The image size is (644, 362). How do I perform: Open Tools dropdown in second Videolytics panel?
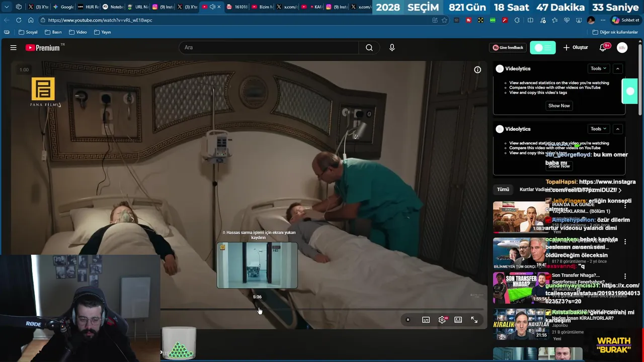598,129
